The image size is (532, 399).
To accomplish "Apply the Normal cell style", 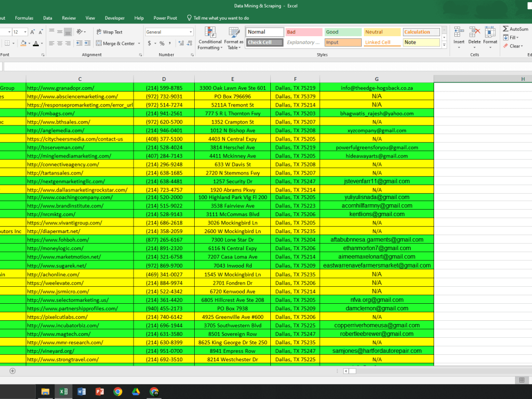I will pos(265,32).
